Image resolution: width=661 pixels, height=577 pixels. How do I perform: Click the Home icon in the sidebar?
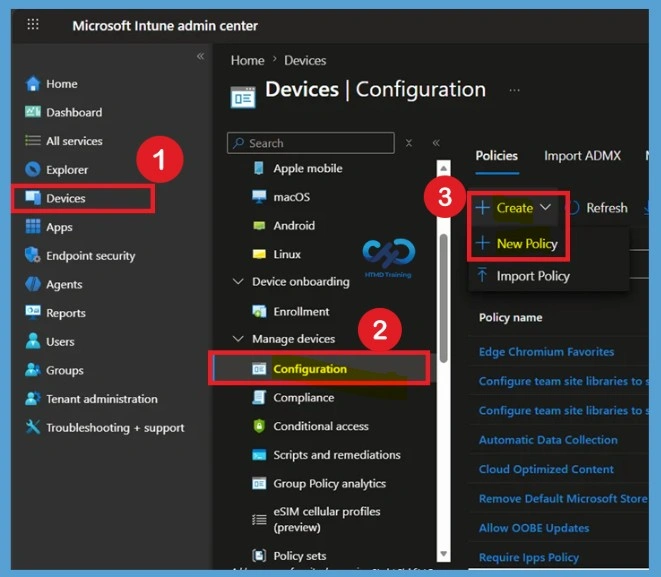click(x=33, y=83)
